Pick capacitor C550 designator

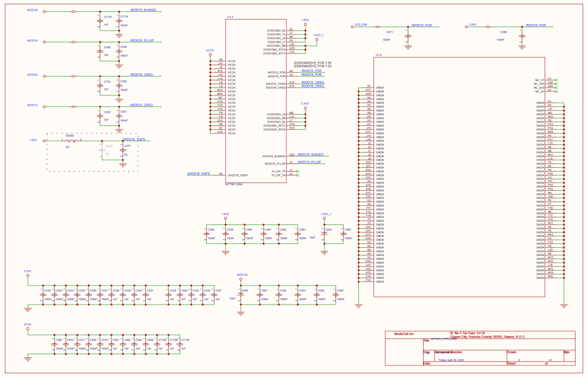tap(107, 112)
